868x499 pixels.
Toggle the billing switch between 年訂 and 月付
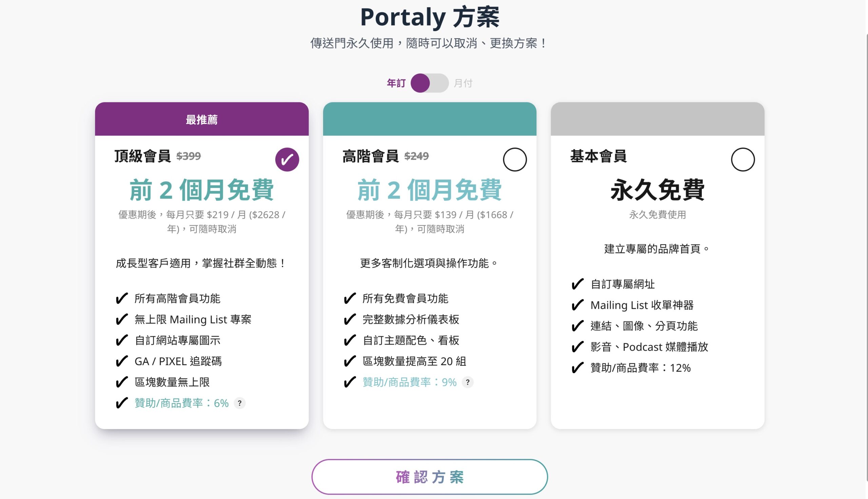coord(430,83)
